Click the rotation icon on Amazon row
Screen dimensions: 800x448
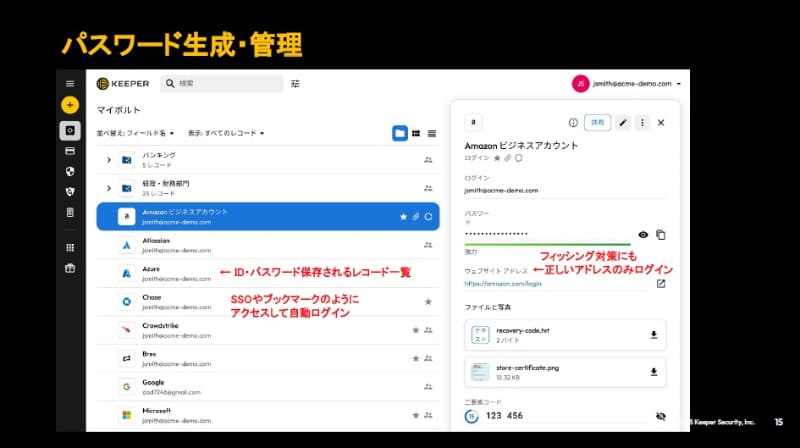(x=429, y=217)
